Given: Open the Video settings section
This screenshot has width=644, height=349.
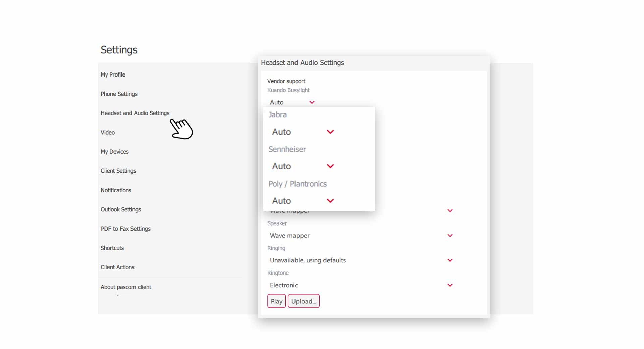Looking at the screenshot, I should [108, 132].
